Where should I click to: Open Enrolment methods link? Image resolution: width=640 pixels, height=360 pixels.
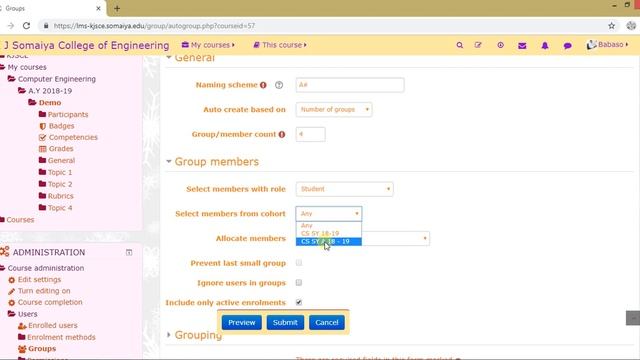61,337
